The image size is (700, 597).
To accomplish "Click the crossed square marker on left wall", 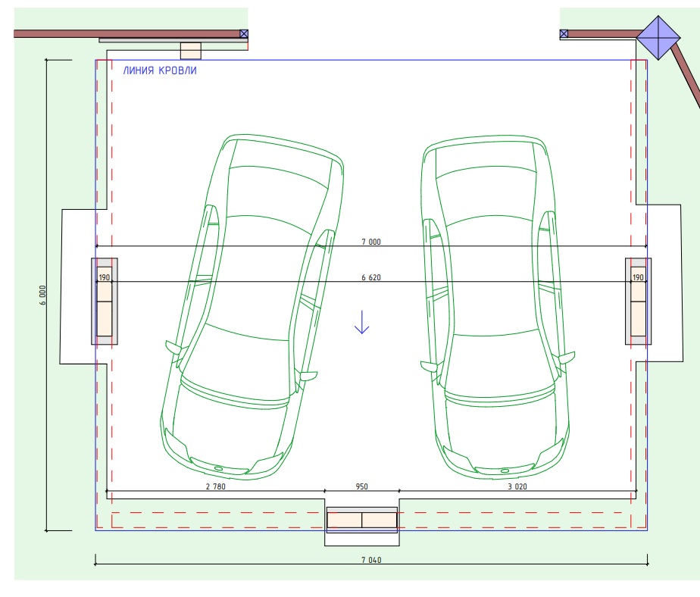I will pyautogui.click(x=244, y=33).
